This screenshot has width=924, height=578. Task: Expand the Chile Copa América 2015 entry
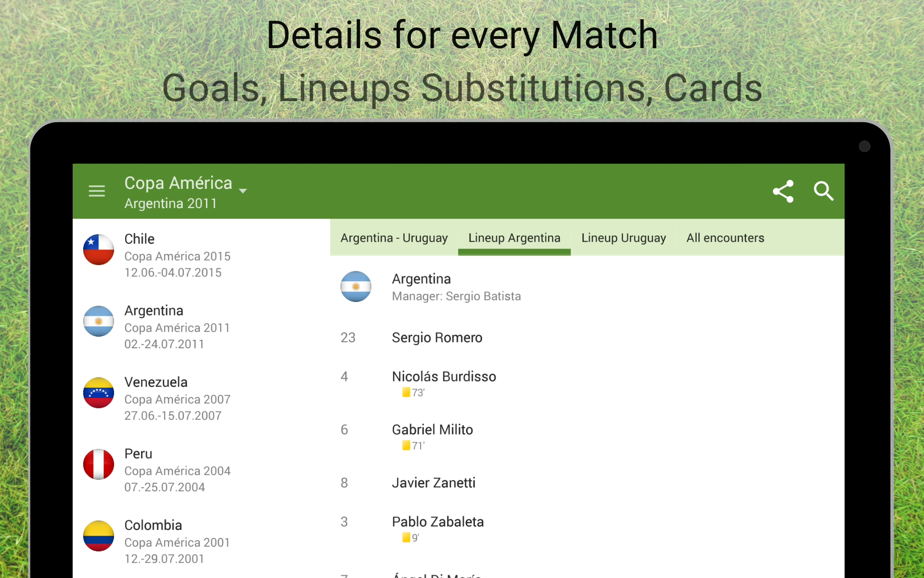point(177,256)
